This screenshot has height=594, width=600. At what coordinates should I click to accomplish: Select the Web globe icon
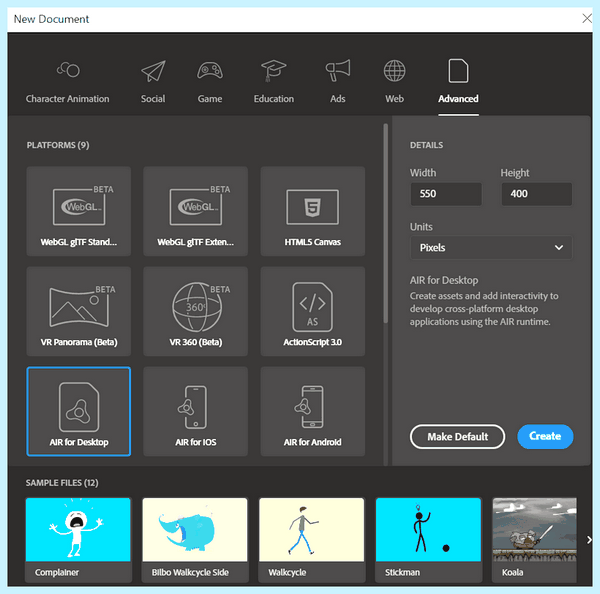pyautogui.click(x=395, y=71)
